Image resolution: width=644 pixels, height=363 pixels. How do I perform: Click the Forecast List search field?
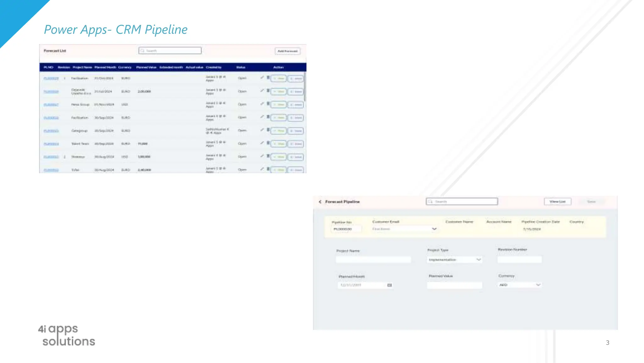[170, 51]
